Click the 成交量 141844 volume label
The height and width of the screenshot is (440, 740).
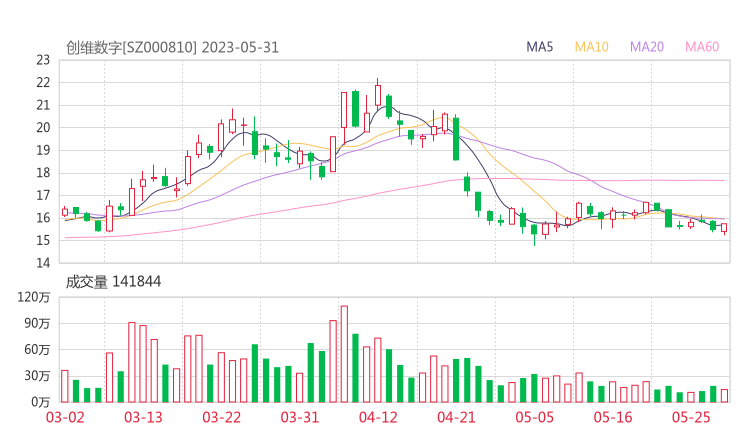pos(113,282)
